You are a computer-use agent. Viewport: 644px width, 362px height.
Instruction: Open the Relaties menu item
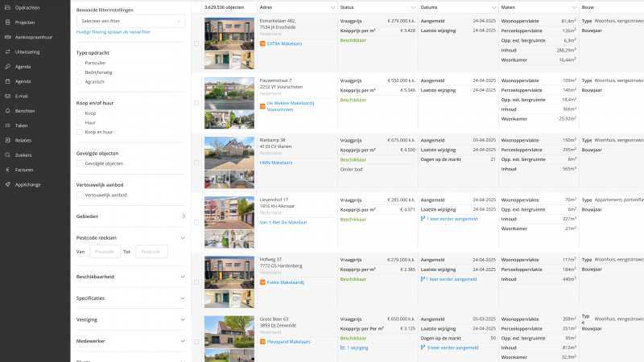point(23,140)
